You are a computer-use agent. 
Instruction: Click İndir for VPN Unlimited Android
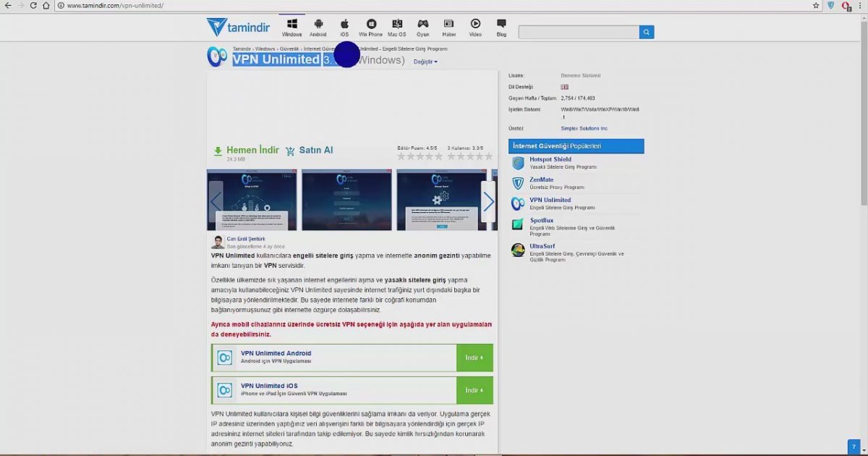coord(475,358)
